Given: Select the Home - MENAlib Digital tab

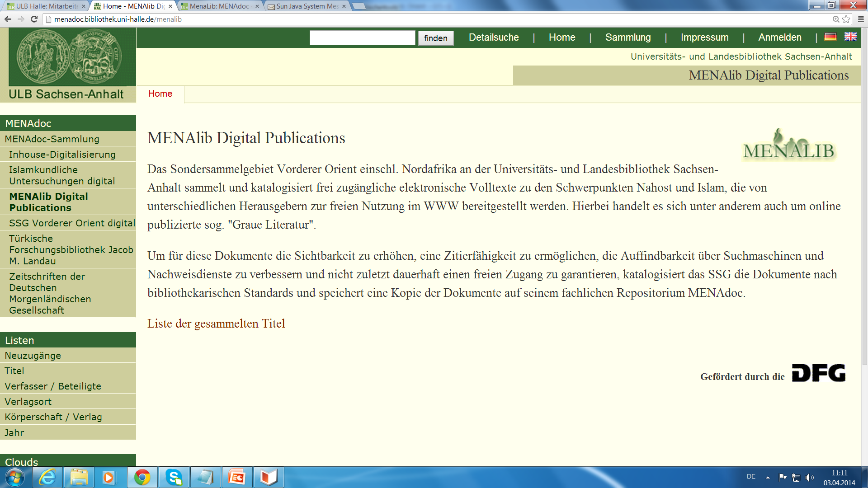Looking at the screenshot, I should tap(133, 6).
